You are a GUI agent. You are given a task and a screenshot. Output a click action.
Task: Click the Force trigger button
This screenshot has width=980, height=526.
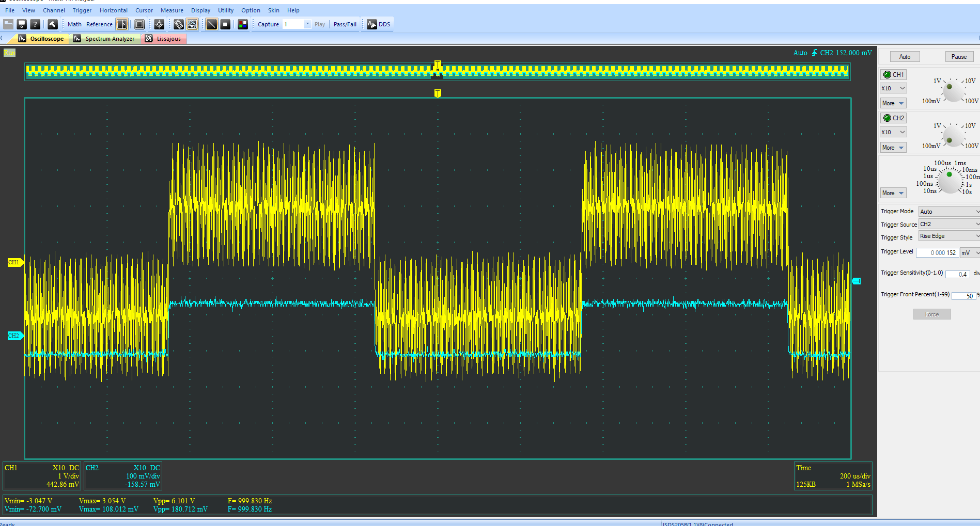(x=932, y=314)
